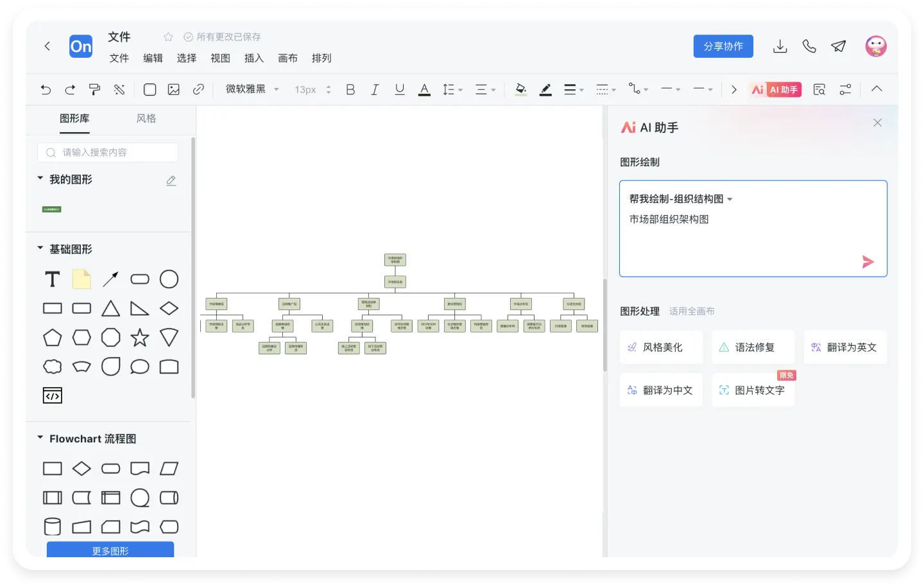Screen dimensions: 924x588
Task: Click the 分享协作 share button
Action: coord(723,46)
